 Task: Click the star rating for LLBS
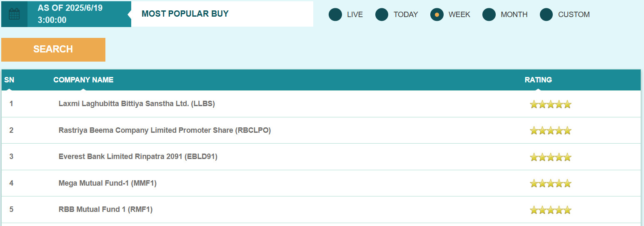click(x=550, y=104)
